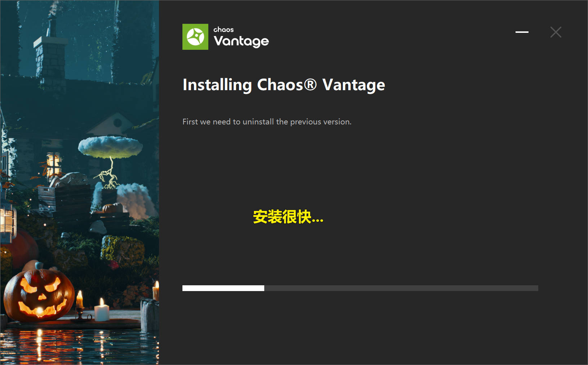Minimize the Chaos Vantage installer window

click(522, 32)
